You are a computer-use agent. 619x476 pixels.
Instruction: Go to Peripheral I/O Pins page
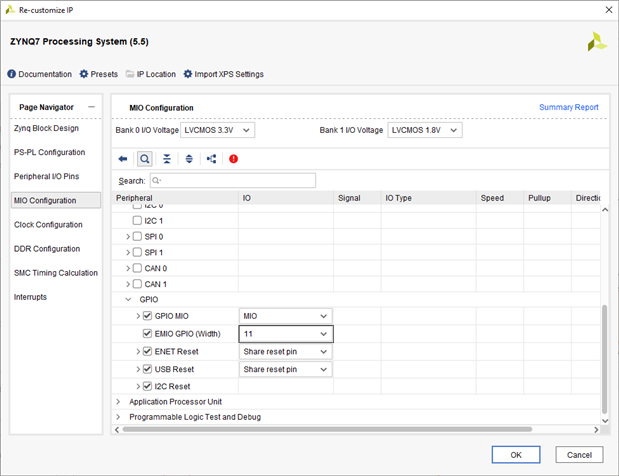coord(46,176)
